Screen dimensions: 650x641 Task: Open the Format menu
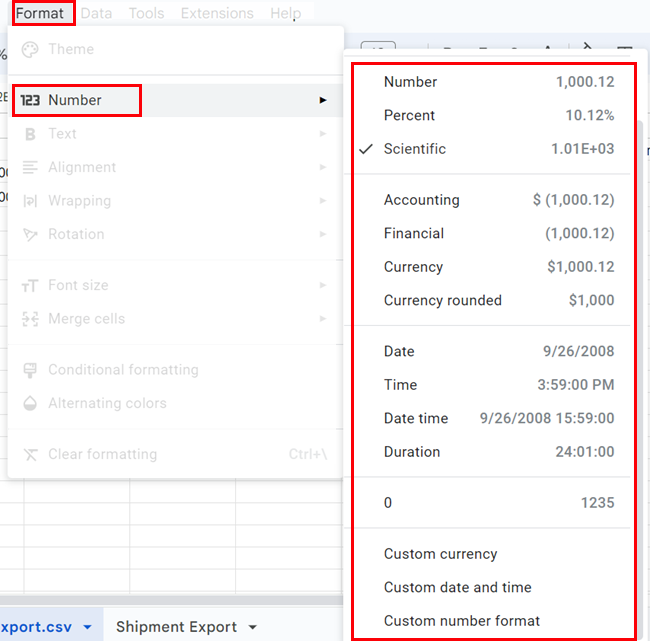pos(39,13)
